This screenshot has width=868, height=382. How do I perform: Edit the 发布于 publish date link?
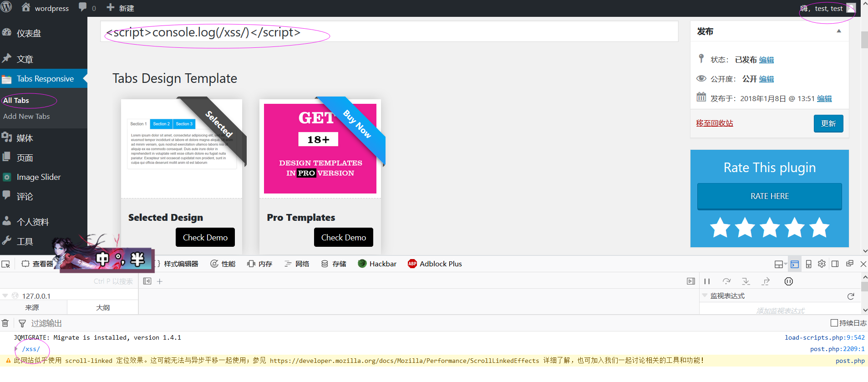[824, 98]
